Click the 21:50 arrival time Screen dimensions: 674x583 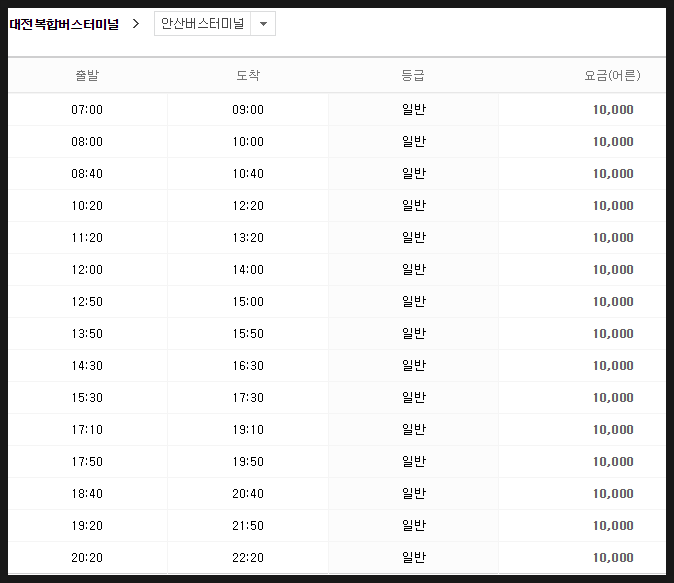click(x=248, y=525)
